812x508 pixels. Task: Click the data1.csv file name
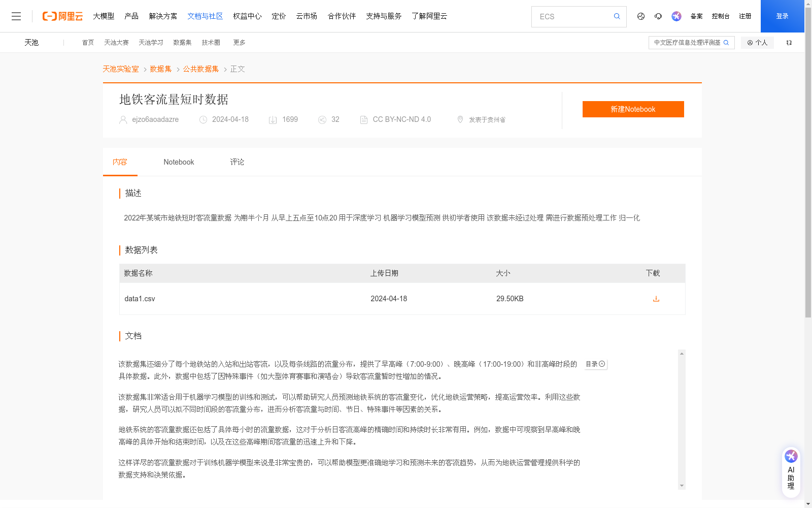tap(140, 299)
